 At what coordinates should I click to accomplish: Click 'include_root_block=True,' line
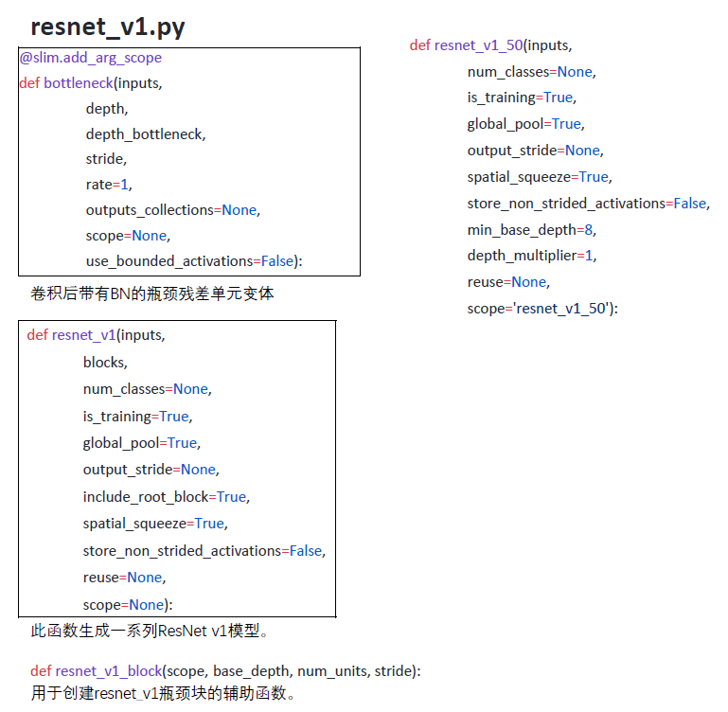coord(167,497)
